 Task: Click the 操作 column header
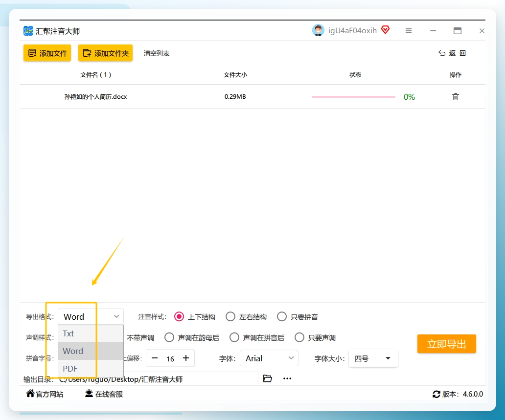[456, 75]
